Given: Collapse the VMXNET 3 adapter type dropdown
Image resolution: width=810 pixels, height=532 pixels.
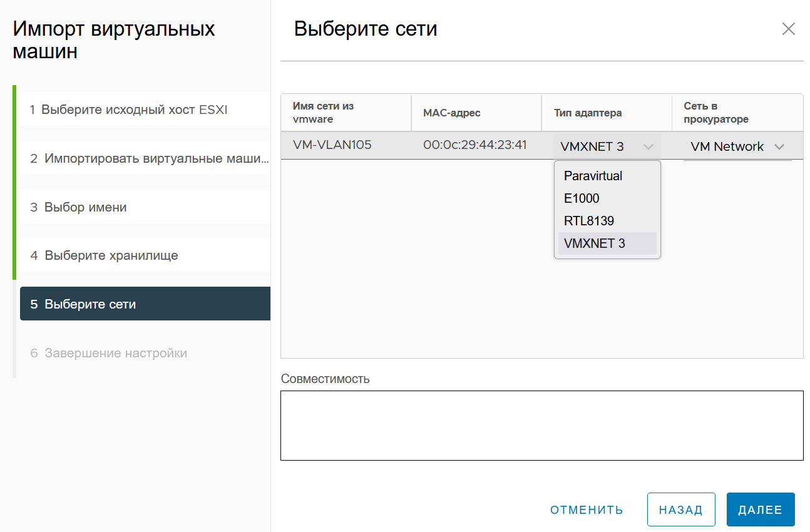Looking at the screenshot, I should point(607,146).
